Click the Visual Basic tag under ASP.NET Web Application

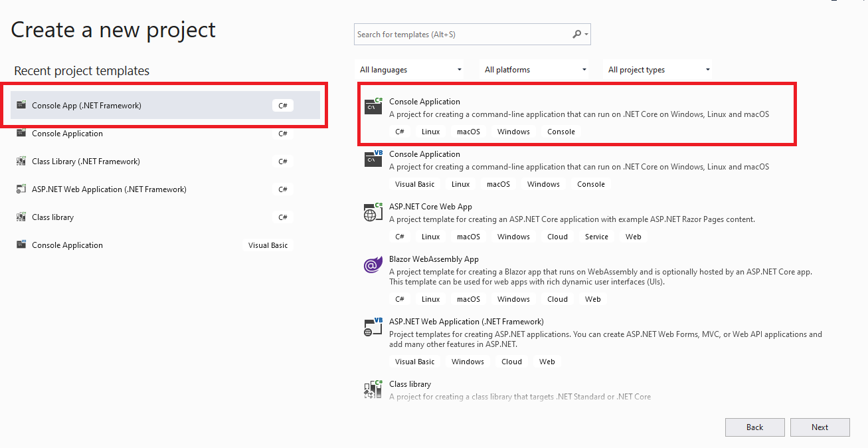(414, 361)
